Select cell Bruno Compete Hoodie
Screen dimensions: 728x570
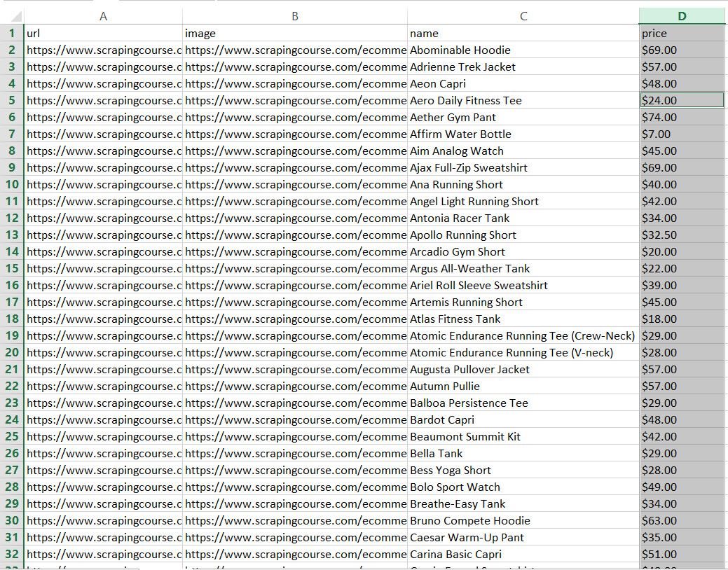(x=523, y=520)
